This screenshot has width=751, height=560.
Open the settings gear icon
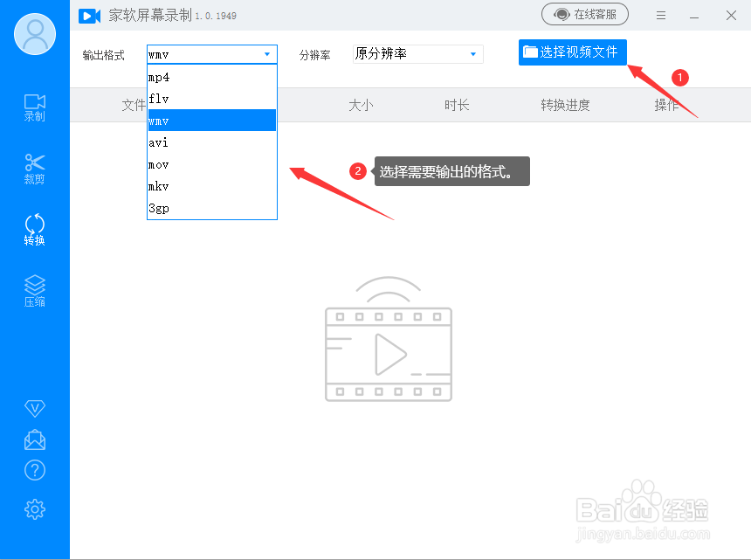[34, 508]
